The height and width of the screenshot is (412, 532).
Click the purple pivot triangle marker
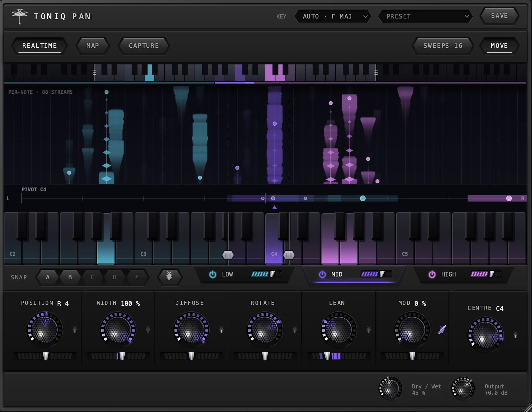pos(275,208)
